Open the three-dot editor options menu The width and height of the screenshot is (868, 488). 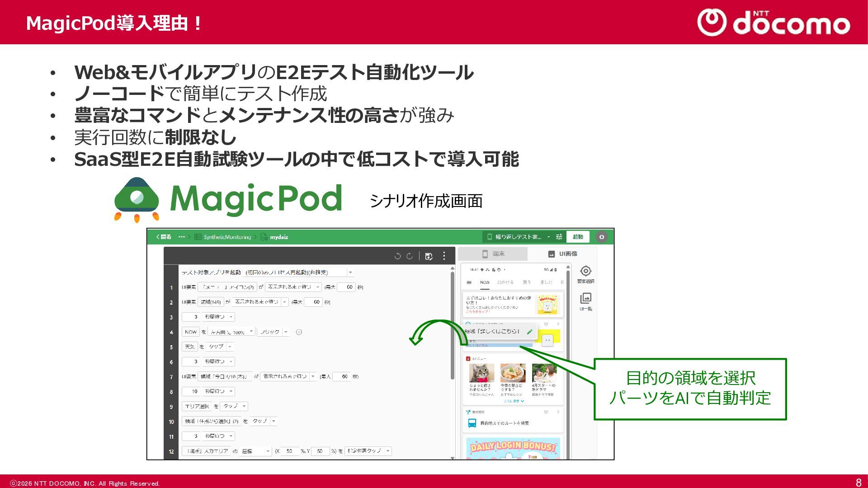(x=444, y=256)
